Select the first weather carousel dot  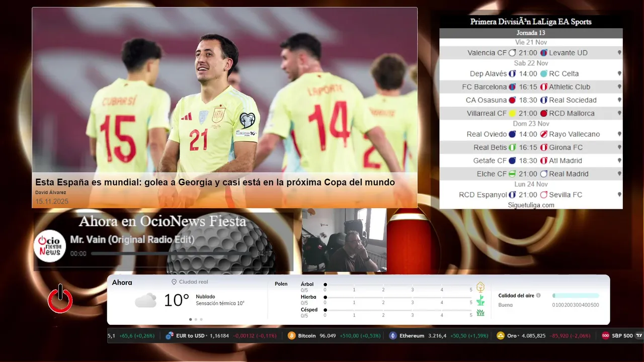pos(190,319)
